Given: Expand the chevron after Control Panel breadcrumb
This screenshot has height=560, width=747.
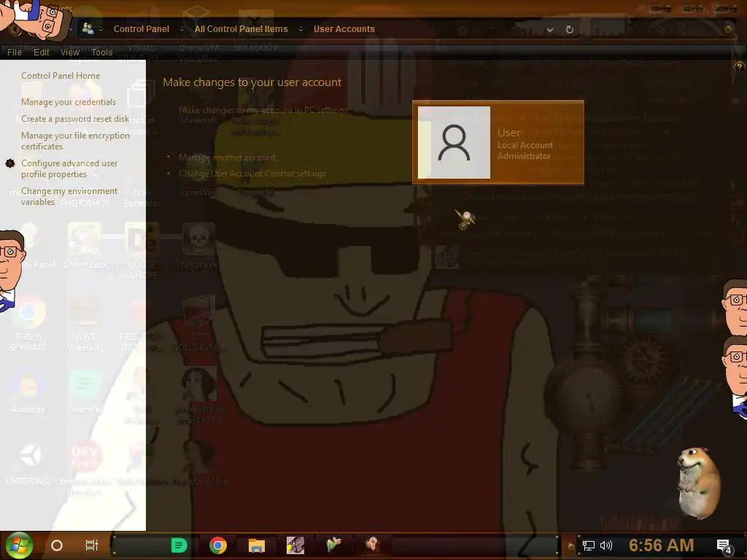Looking at the screenshot, I should click(x=182, y=29).
